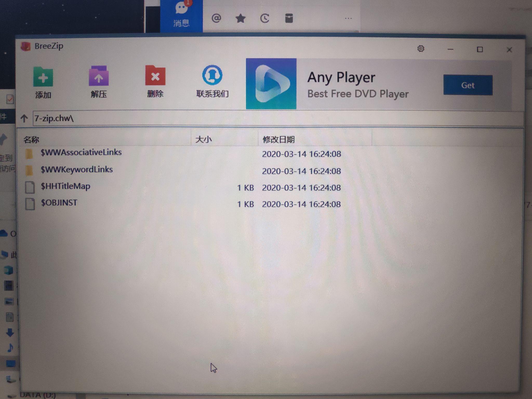The image size is (532, 399).
Task: Click Get button on Any Player ad
Action: tap(468, 85)
